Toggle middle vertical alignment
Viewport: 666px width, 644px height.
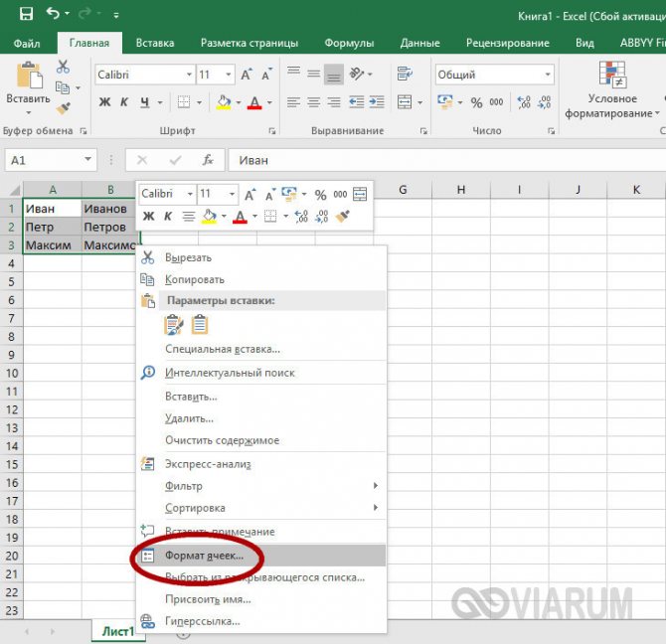point(314,75)
